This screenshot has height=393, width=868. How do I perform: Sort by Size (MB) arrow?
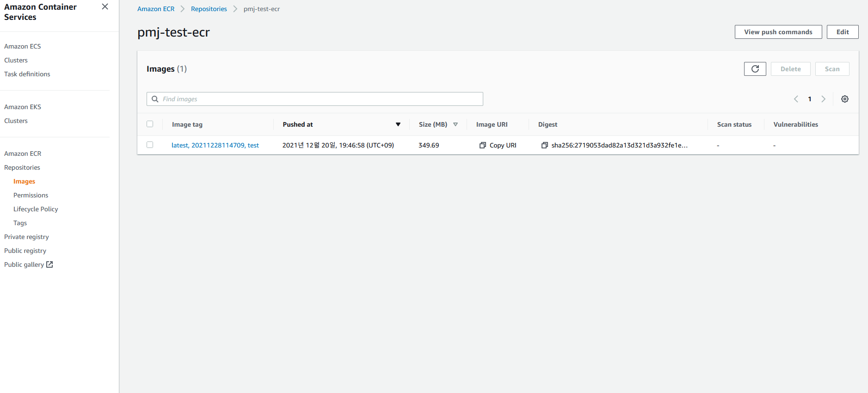pyautogui.click(x=456, y=124)
